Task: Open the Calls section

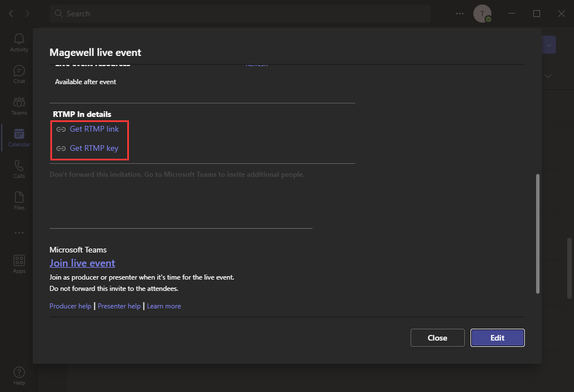Action: coord(19,169)
